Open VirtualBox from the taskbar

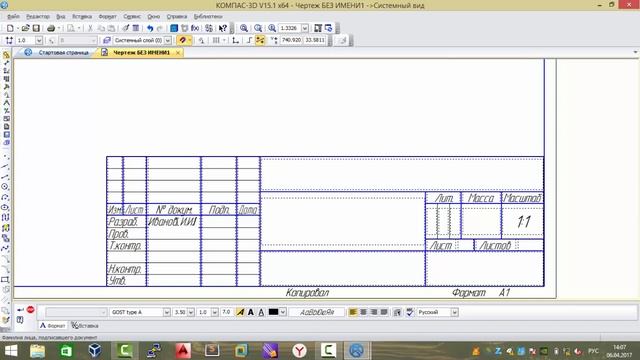(x=95, y=351)
